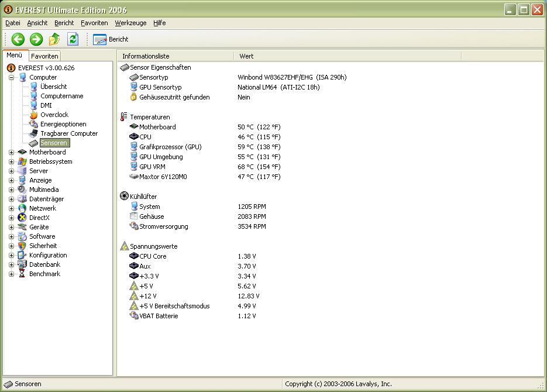This screenshot has width=547, height=392.
Task: Click the Betriebssystem Windows flag icon
Action: [x=22, y=161]
